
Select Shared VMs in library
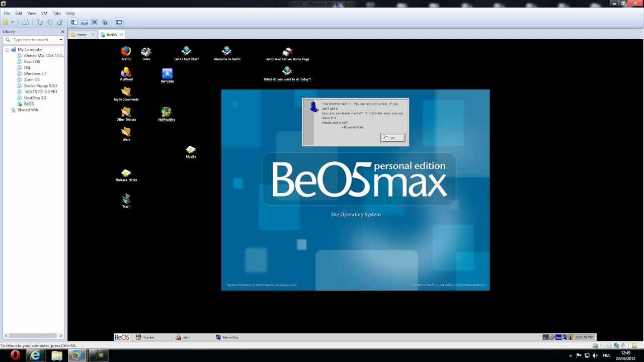coord(28,110)
